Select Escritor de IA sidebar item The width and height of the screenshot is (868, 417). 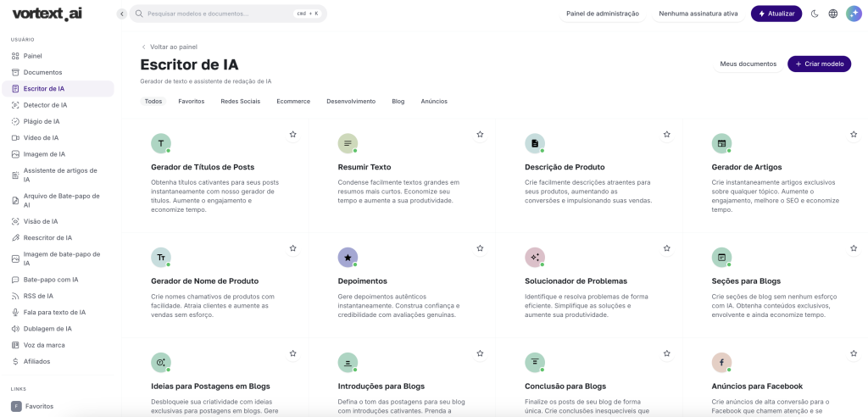[x=58, y=89]
